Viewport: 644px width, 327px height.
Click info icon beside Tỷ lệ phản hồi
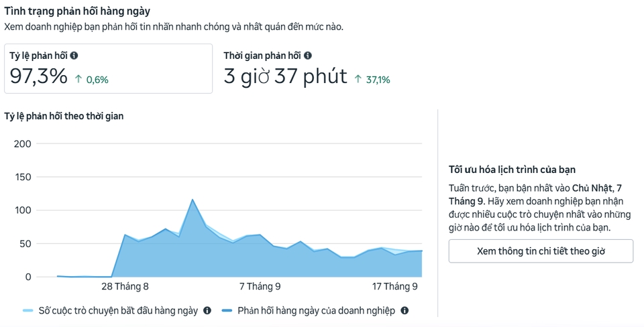tap(74, 56)
